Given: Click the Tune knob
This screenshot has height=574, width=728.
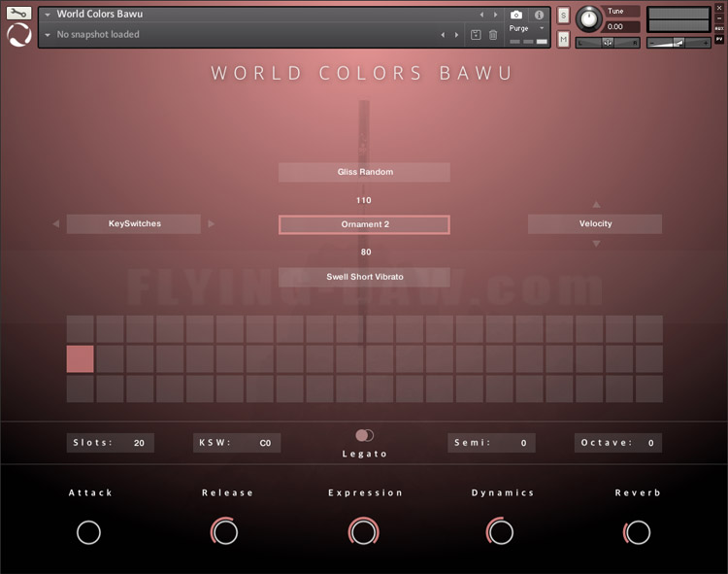Looking at the screenshot, I should coord(589,19).
